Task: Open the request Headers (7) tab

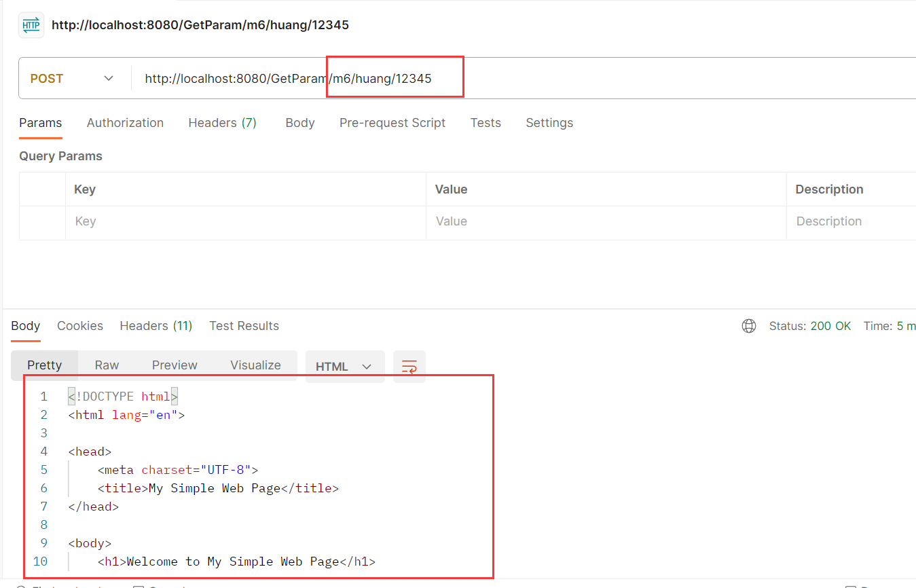Action: coord(222,123)
